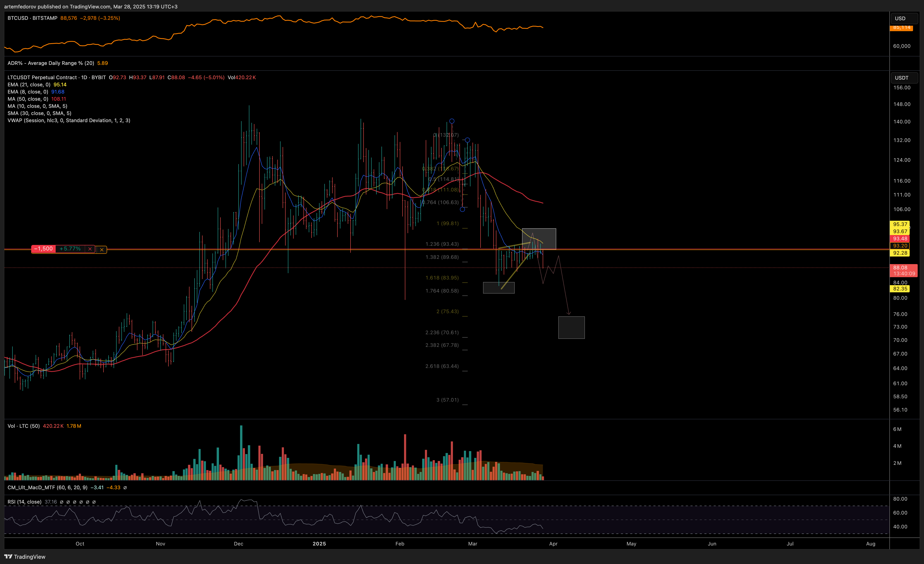Click the 1.382 (89.68) Fib label
924x564 pixels.
tap(442, 257)
